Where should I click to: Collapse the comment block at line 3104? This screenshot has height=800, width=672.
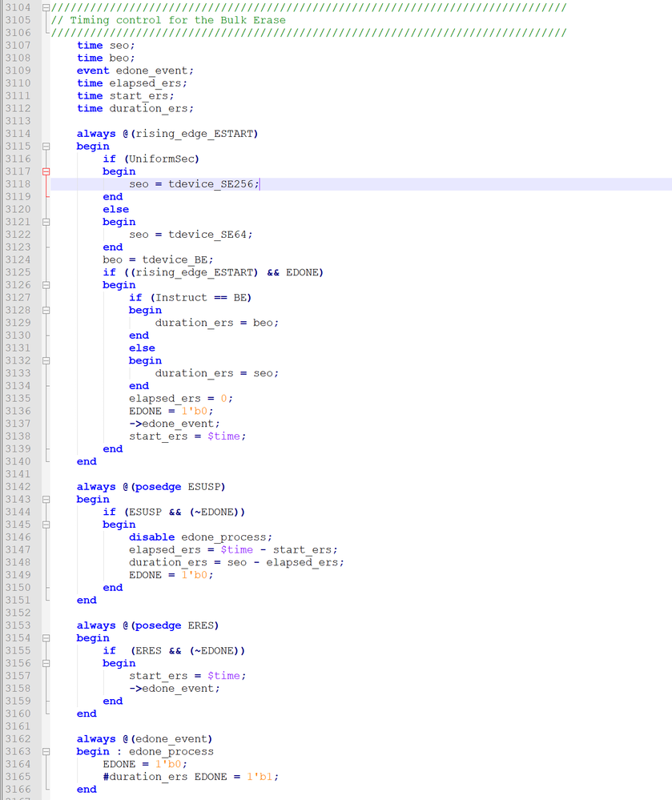point(46,7)
